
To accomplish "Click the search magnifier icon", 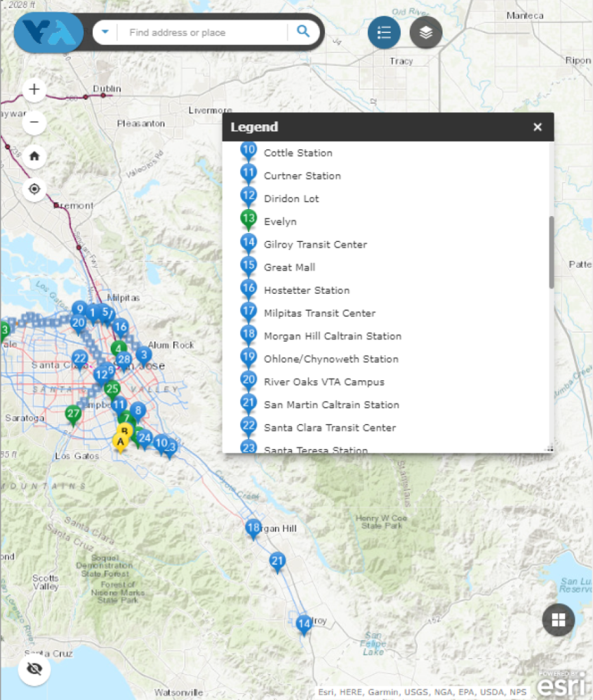I will pos(303,32).
